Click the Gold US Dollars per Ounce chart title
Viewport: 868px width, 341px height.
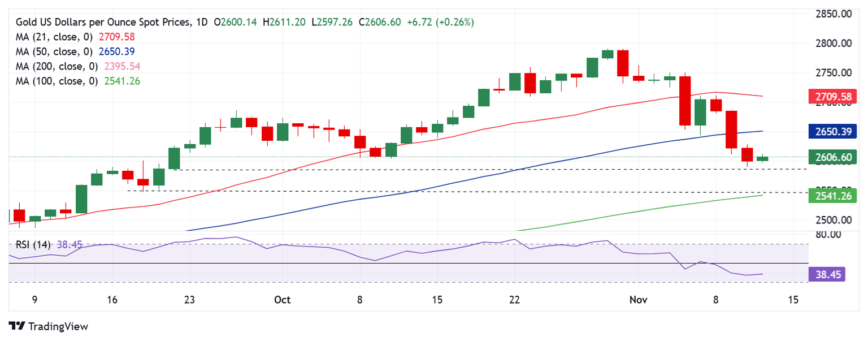click(103, 22)
